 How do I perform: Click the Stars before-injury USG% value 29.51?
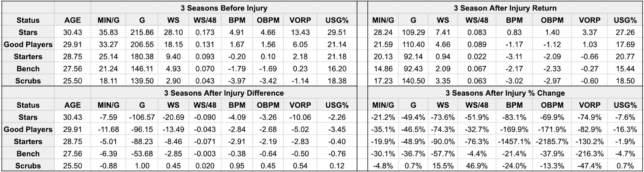337,33
